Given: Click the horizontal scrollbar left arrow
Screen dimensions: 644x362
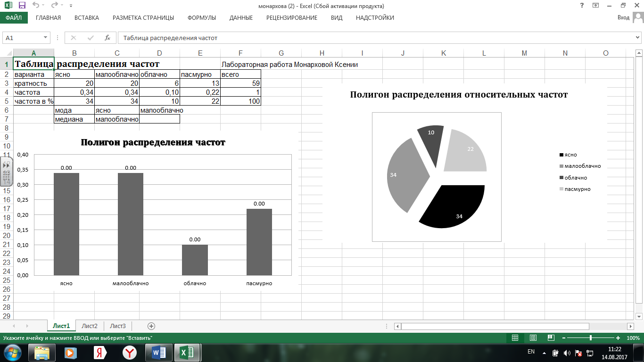Looking at the screenshot, I should (398, 326).
